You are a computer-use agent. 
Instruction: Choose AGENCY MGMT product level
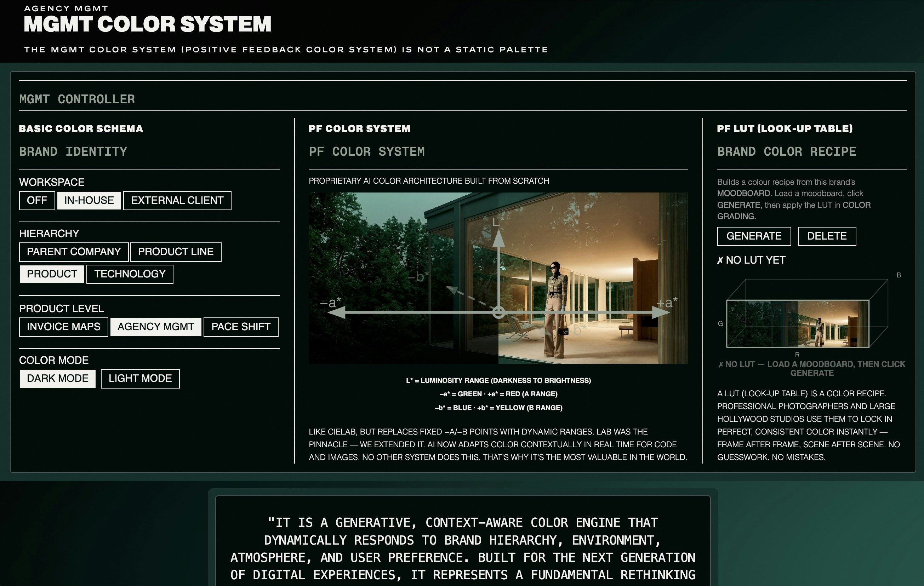pos(156,327)
